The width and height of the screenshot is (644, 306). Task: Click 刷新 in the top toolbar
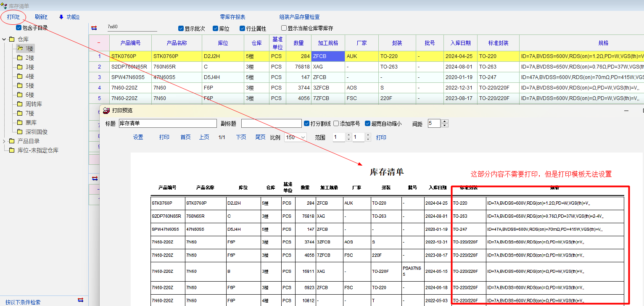click(x=41, y=17)
